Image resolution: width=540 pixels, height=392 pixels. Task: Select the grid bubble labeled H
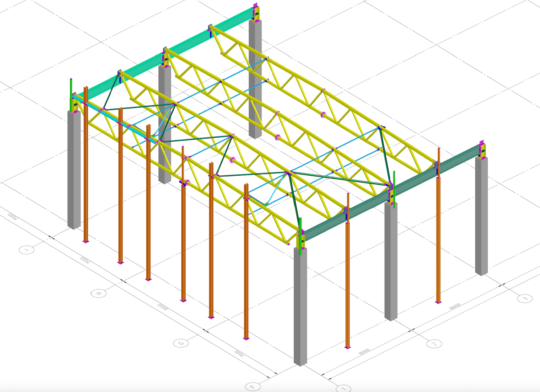[98, 293]
